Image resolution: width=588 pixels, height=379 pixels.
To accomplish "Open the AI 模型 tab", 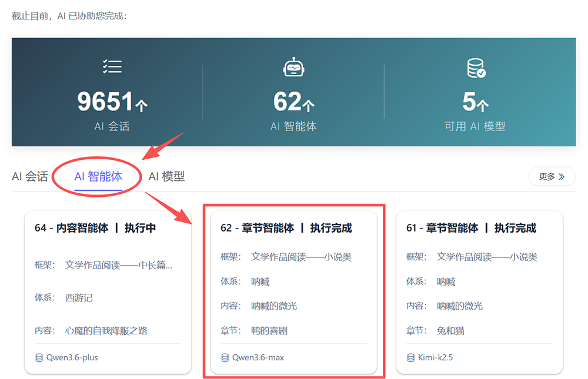I will click(x=166, y=176).
